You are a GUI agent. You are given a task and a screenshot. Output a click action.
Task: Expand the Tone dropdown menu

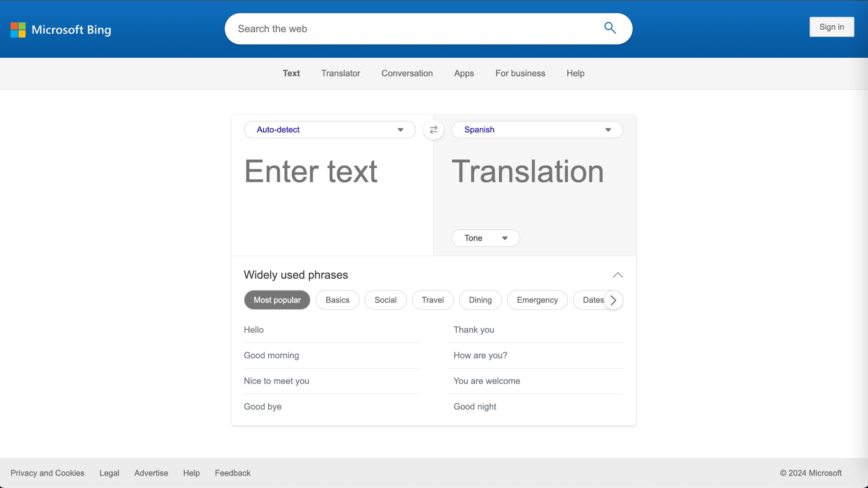485,238
